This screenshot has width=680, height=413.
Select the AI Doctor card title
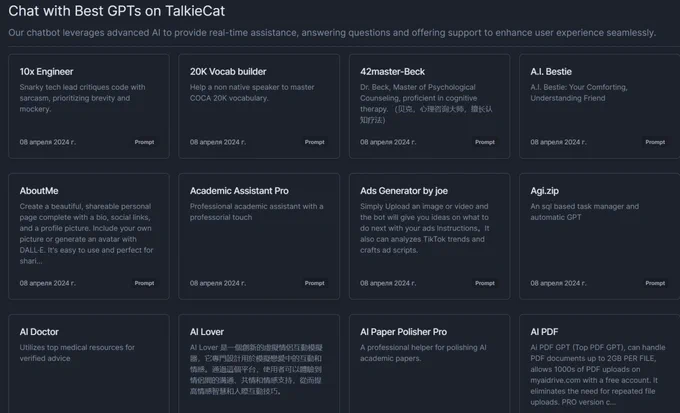[39, 332]
